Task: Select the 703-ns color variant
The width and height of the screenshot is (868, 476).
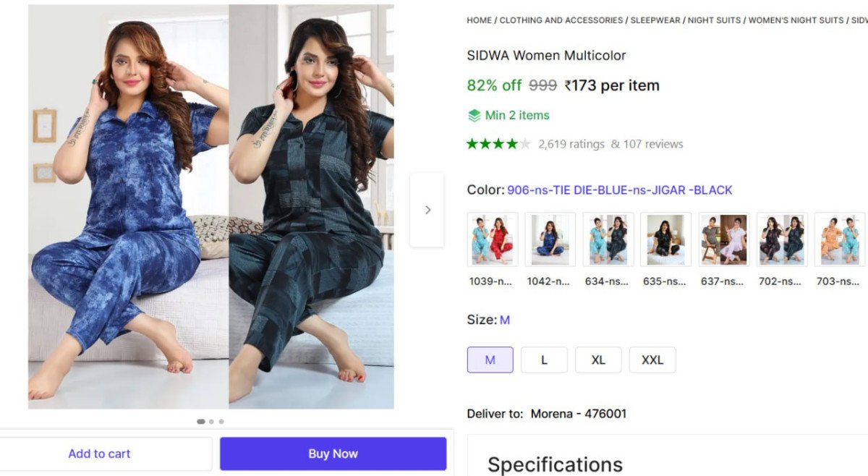Action: point(839,239)
